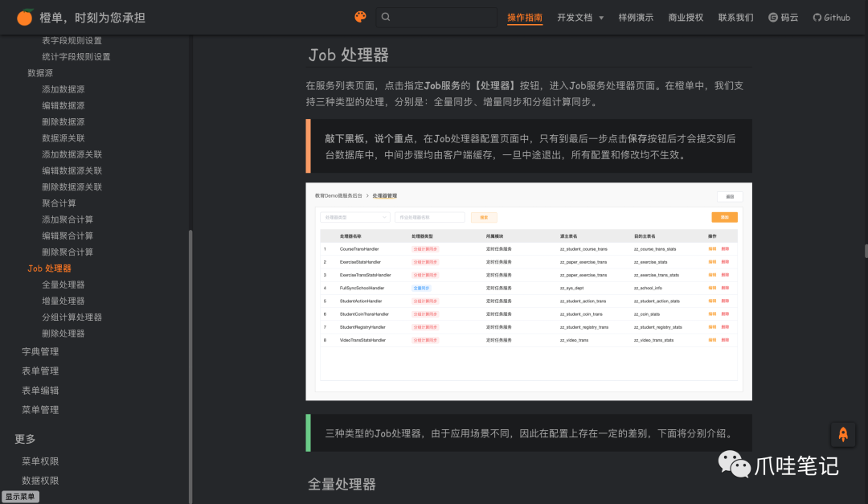Open 样例演示 navigation item

point(636,18)
